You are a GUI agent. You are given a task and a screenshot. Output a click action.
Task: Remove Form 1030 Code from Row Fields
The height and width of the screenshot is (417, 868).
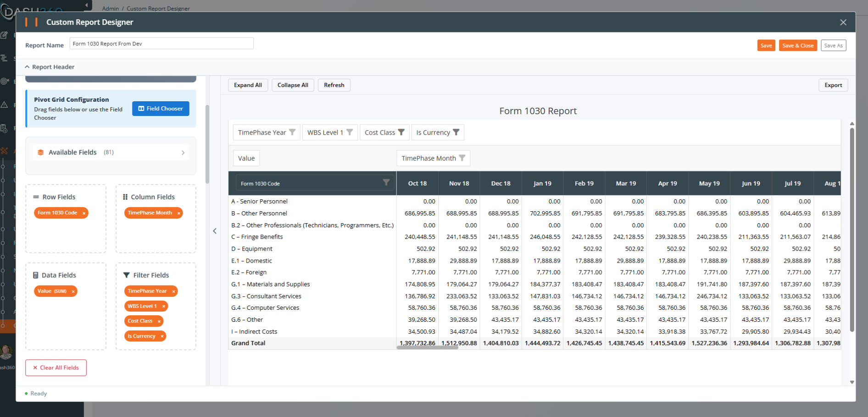pyautogui.click(x=84, y=213)
